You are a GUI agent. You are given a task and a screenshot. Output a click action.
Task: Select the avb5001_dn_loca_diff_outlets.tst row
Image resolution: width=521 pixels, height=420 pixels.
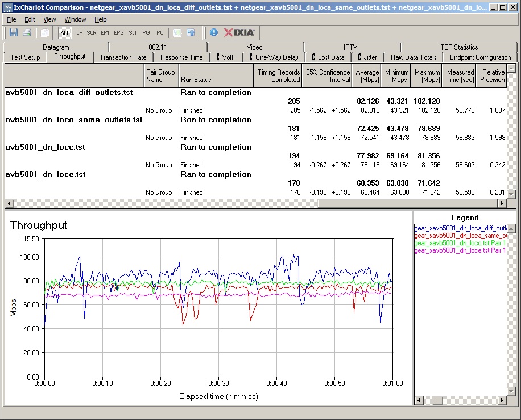point(255,92)
